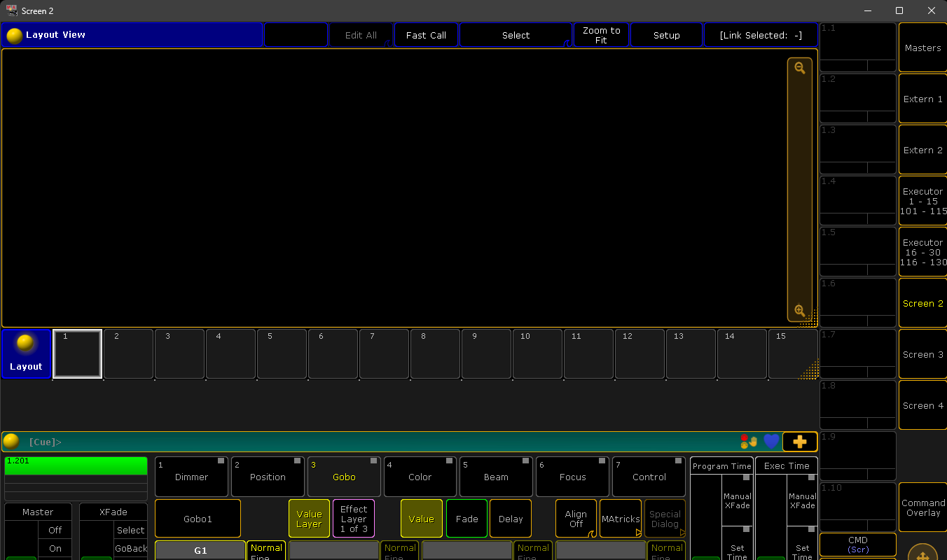Viewport: 947px width, 560px height.
Task: Click view button 1.1
Action: [x=857, y=48]
